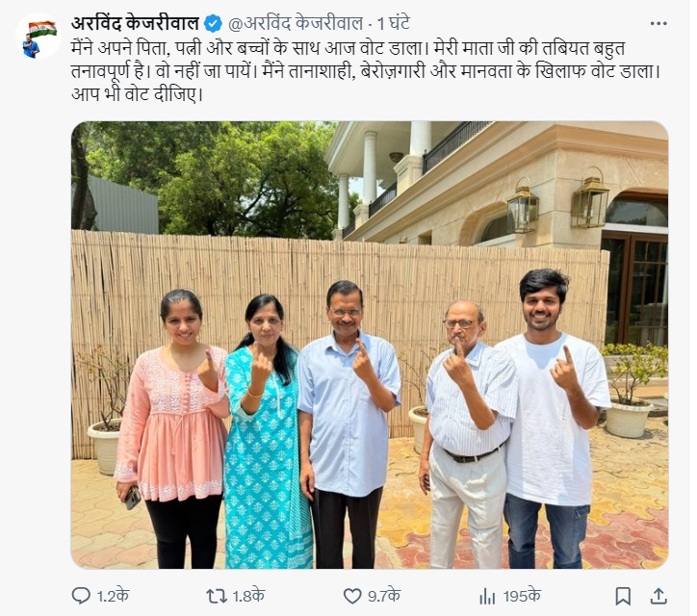View analytics bar chart icon
The height and width of the screenshot is (616, 697).
click(x=487, y=597)
